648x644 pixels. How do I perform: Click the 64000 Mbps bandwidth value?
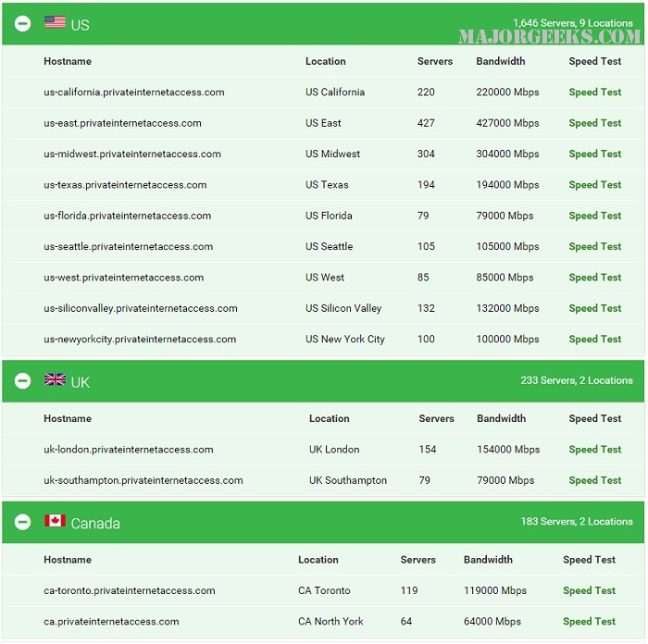(492, 622)
